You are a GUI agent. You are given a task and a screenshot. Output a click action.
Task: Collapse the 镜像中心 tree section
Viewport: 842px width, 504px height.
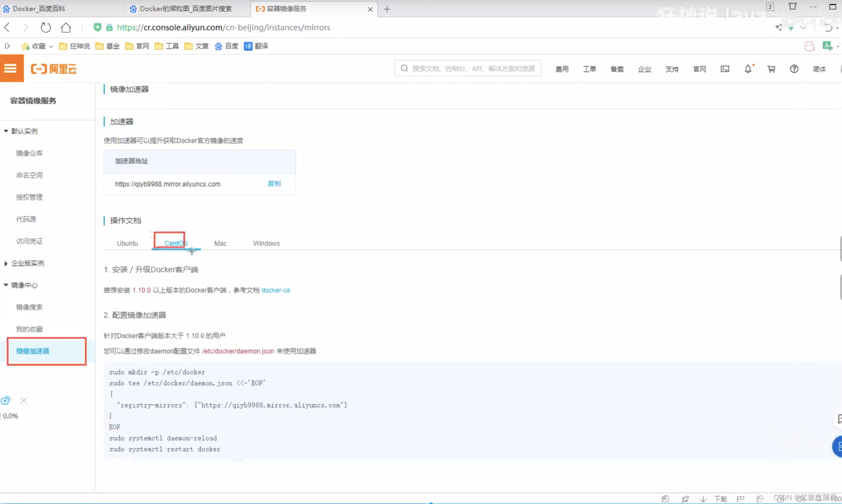click(x=6, y=285)
